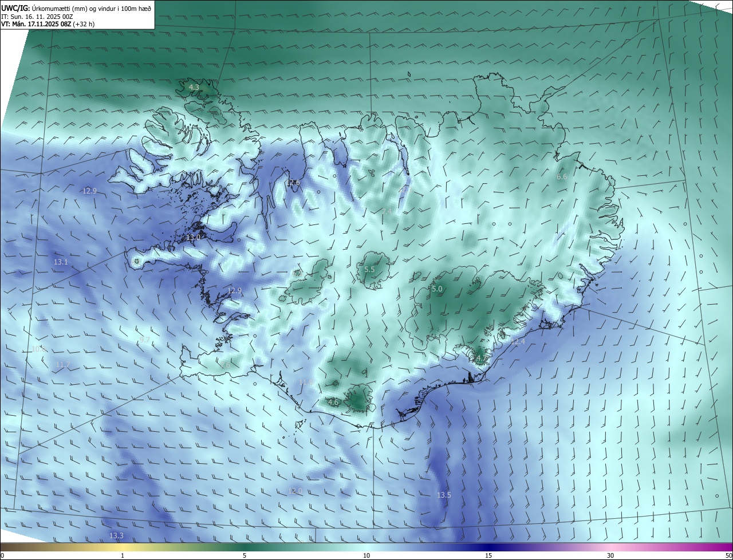Image resolution: width=733 pixels, height=560 pixels.
Task: Pick the 6.6 value label
Action: coord(562,177)
